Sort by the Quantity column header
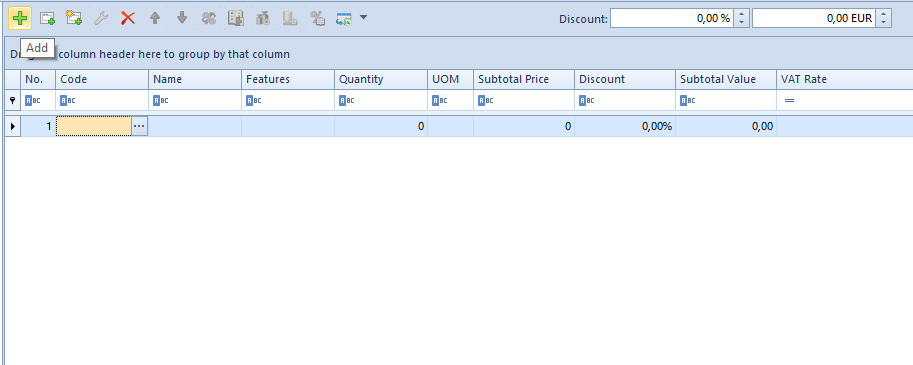 [x=381, y=79]
